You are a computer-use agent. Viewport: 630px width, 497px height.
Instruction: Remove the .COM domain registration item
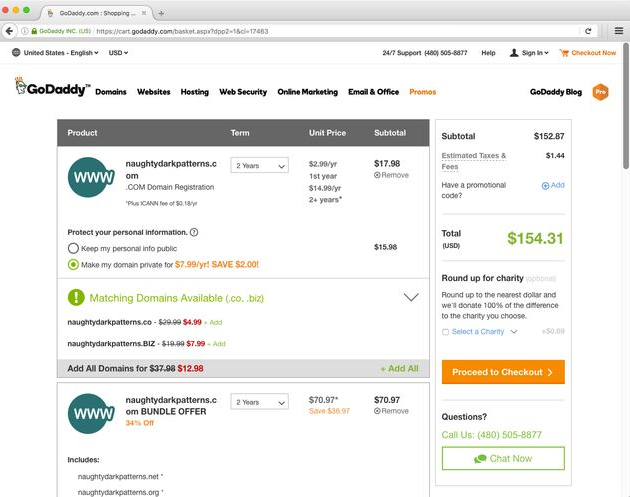[x=391, y=175]
